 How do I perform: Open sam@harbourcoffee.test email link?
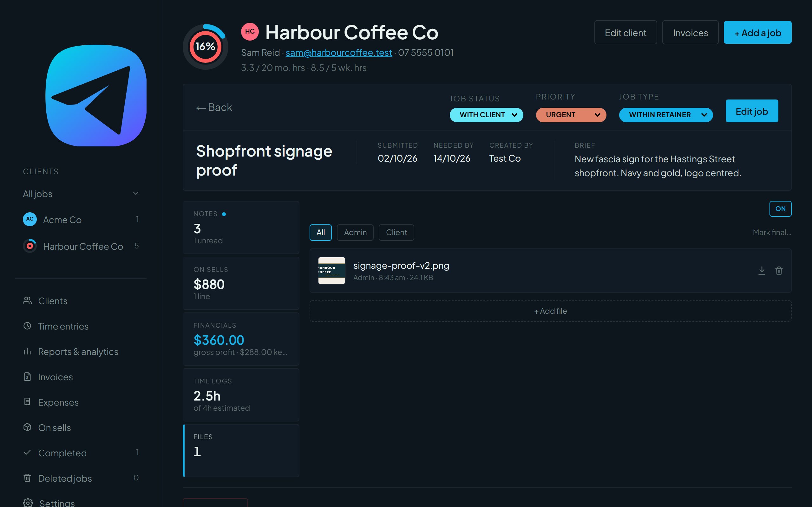click(x=338, y=53)
